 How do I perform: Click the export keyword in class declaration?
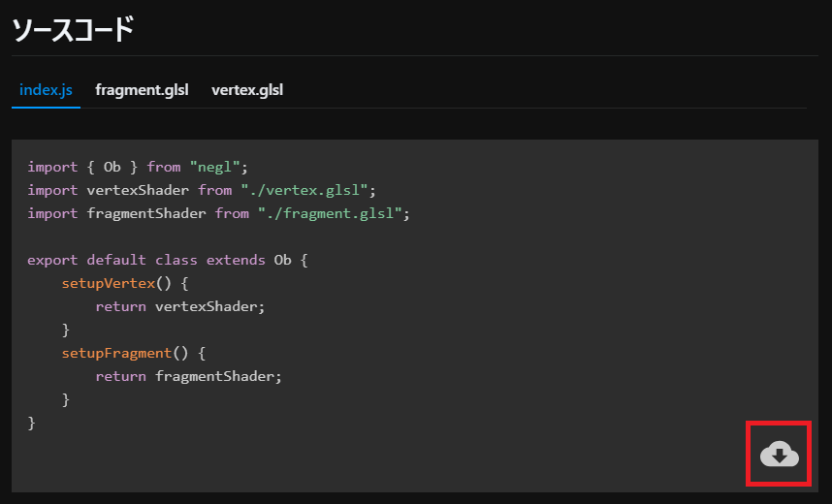(x=52, y=260)
